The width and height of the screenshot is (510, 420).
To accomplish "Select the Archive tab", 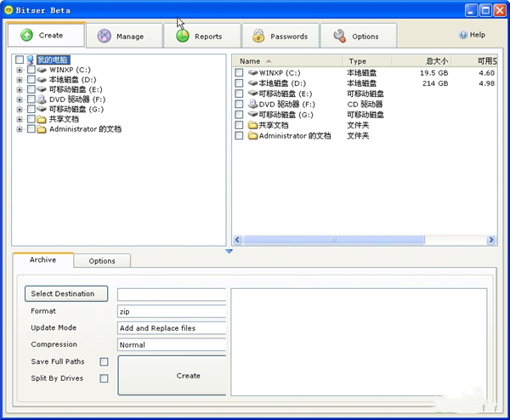I will tap(42, 260).
